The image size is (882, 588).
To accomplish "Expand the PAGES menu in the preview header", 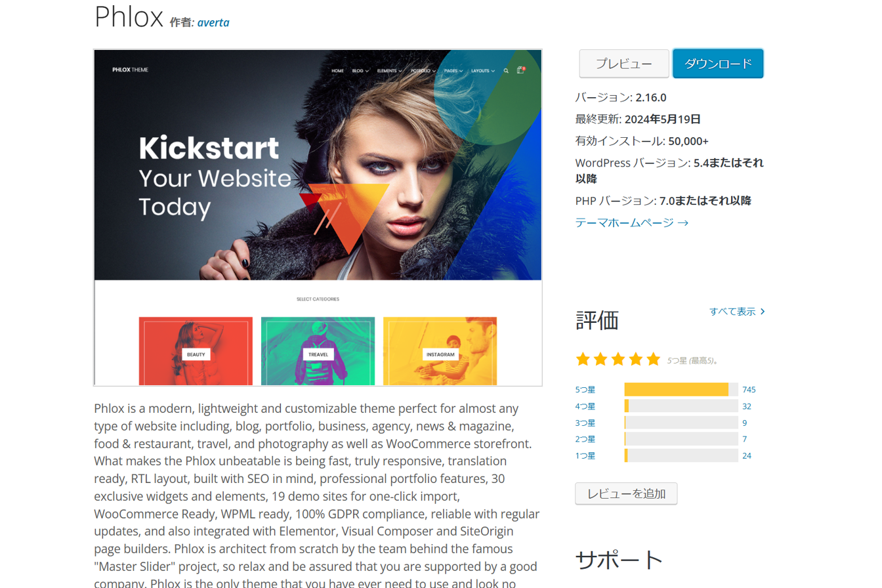I will pos(453,70).
